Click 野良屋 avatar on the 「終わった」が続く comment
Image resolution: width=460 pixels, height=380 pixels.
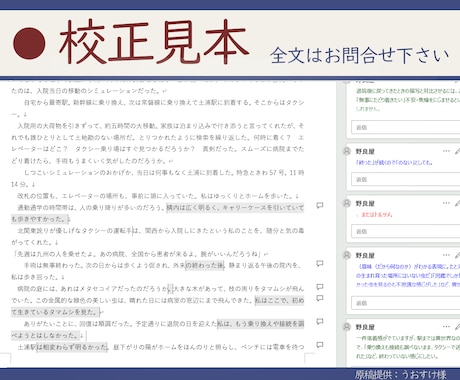347,151
